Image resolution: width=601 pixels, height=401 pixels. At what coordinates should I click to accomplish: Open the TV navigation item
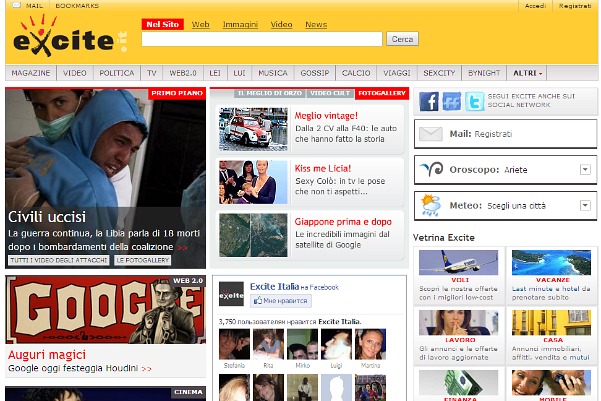pos(152,73)
